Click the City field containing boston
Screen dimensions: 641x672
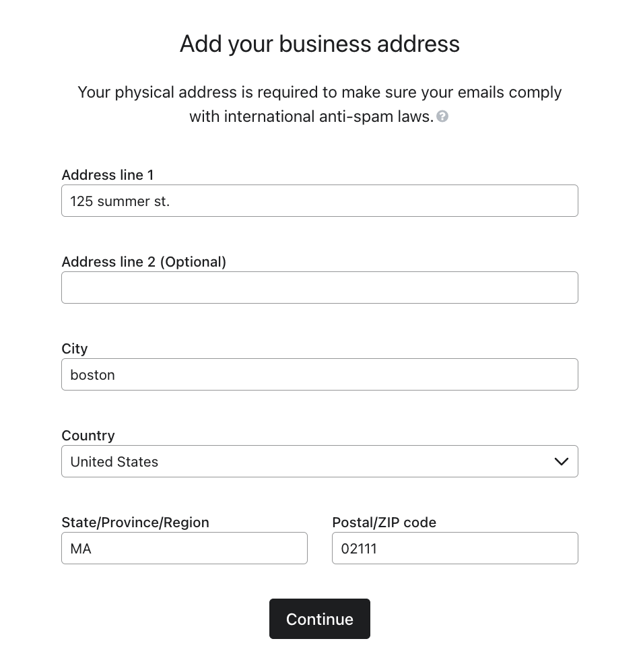coord(320,374)
